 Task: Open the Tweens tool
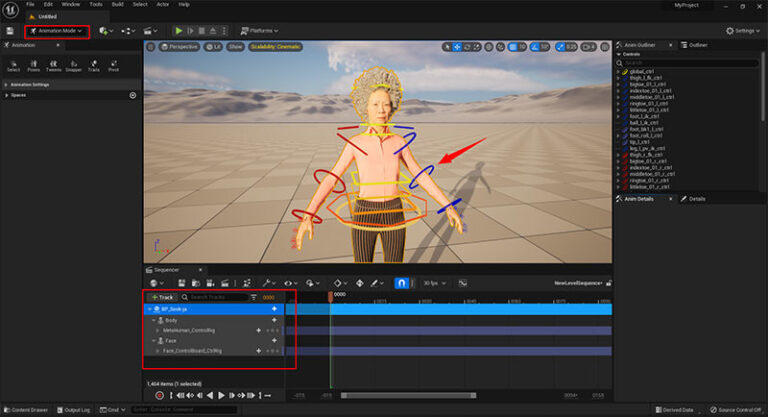pos(53,66)
